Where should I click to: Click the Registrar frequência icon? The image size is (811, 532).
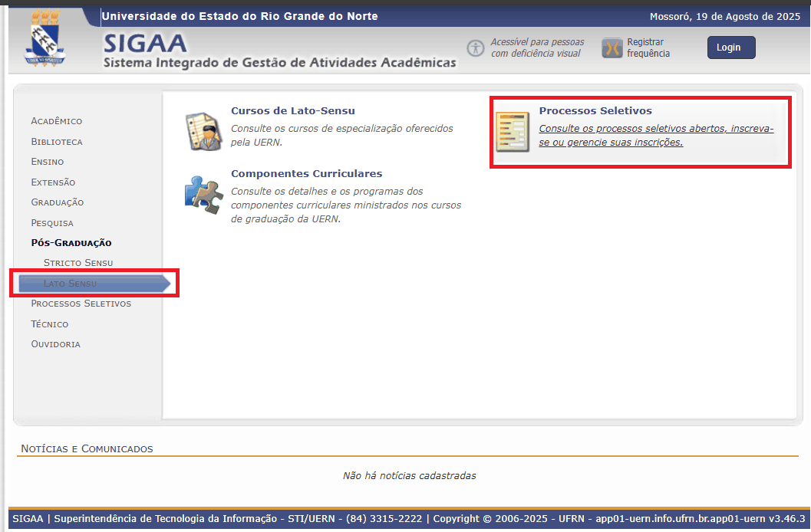point(612,48)
